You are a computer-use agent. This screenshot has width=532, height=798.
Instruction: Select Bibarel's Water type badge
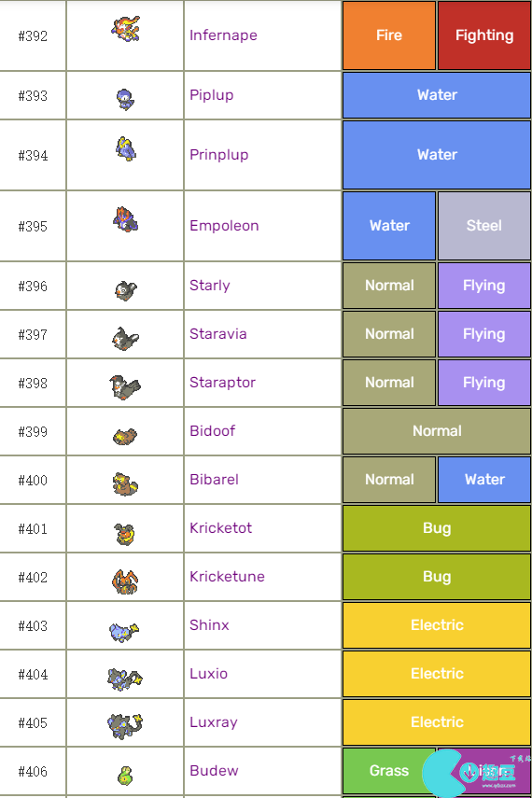[484, 480]
